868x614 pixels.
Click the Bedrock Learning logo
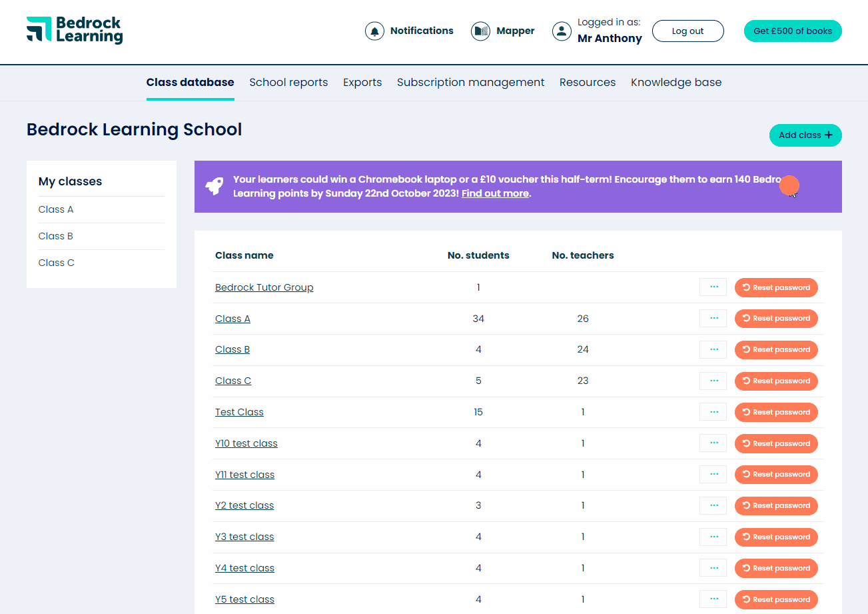point(73,30)
